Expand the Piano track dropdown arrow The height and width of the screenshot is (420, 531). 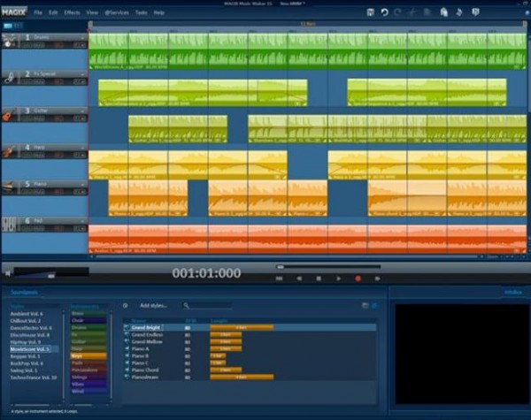tap(83, 184)
